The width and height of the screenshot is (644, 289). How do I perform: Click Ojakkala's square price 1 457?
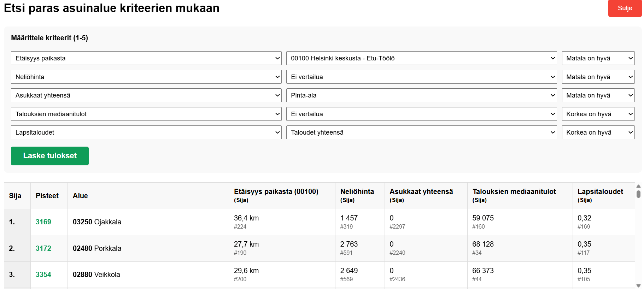(349, 218)
